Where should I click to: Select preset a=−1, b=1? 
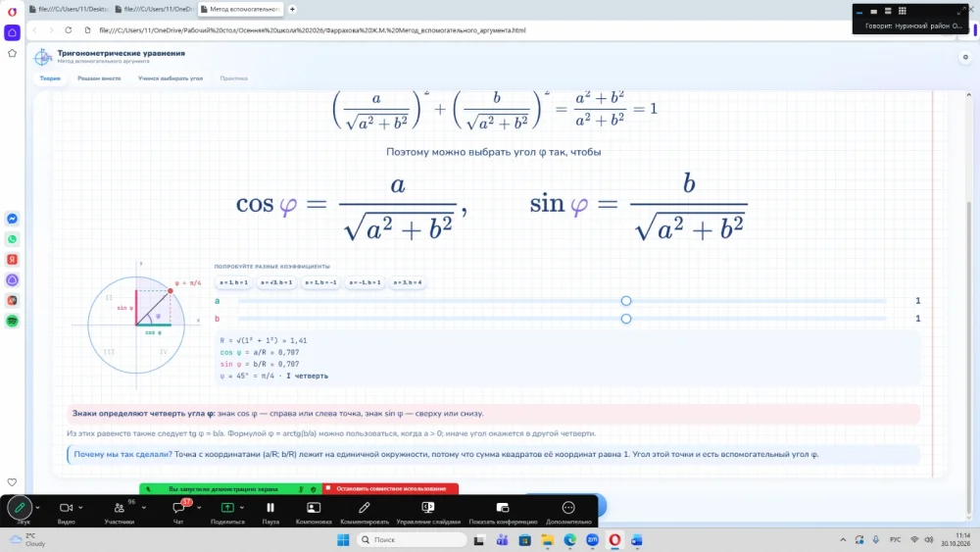pos(365,282)
